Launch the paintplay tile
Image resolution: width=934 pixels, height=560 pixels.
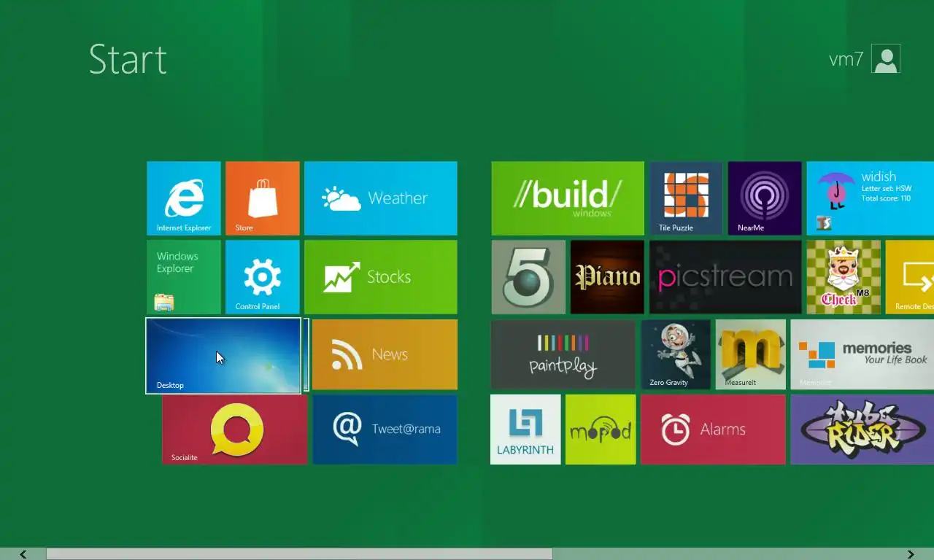(563, 354)
